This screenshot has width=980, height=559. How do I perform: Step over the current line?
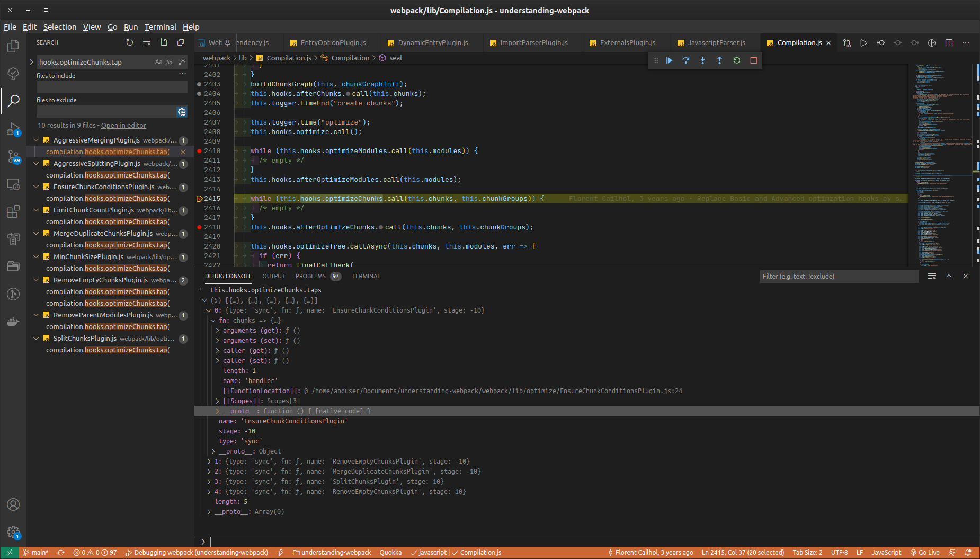[x=685, y=60]
